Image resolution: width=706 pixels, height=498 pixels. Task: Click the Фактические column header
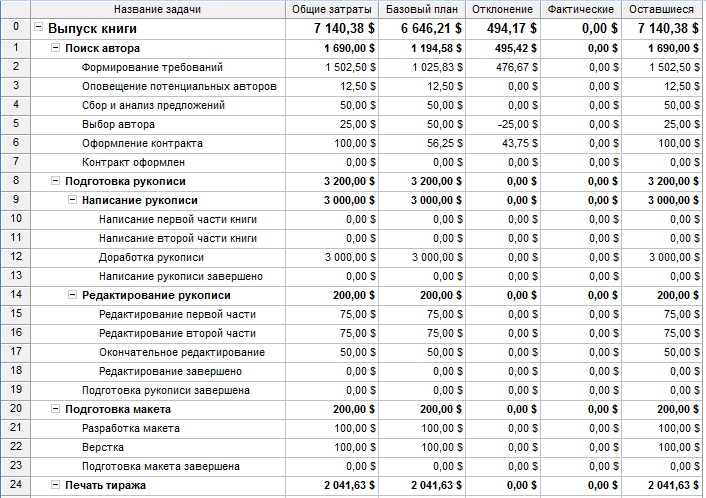[581, 9]
